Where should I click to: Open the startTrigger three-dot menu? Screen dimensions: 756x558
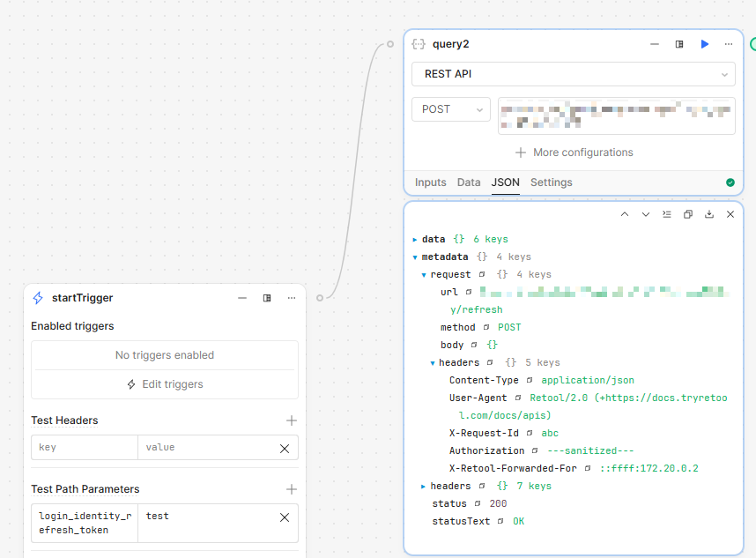tap(292, 298)
